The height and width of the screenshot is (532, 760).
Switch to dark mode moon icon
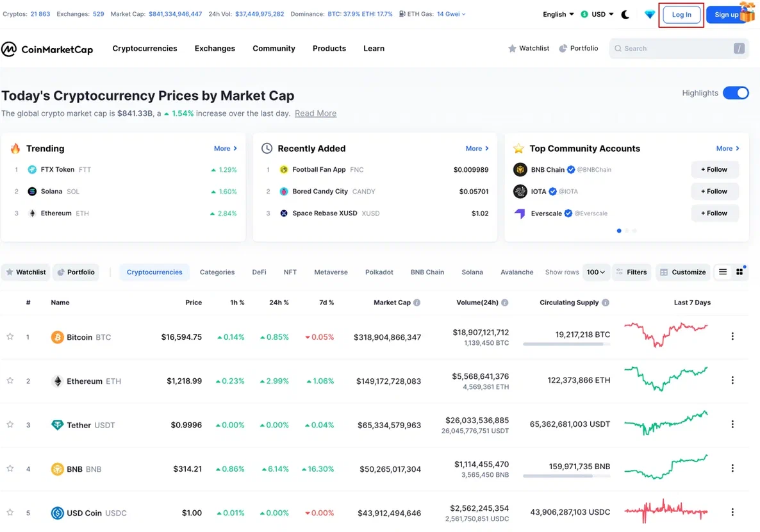point(625,15)
